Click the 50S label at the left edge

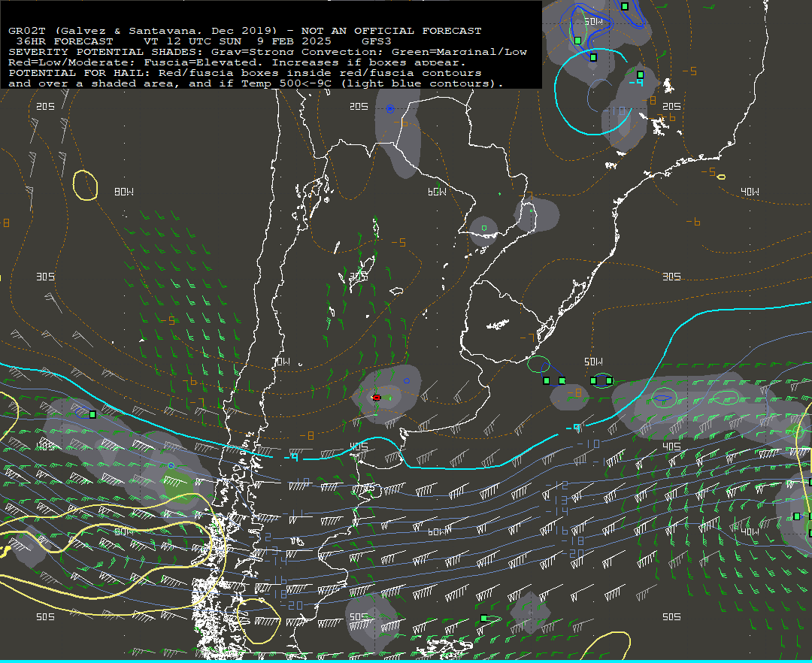[46, 616]
